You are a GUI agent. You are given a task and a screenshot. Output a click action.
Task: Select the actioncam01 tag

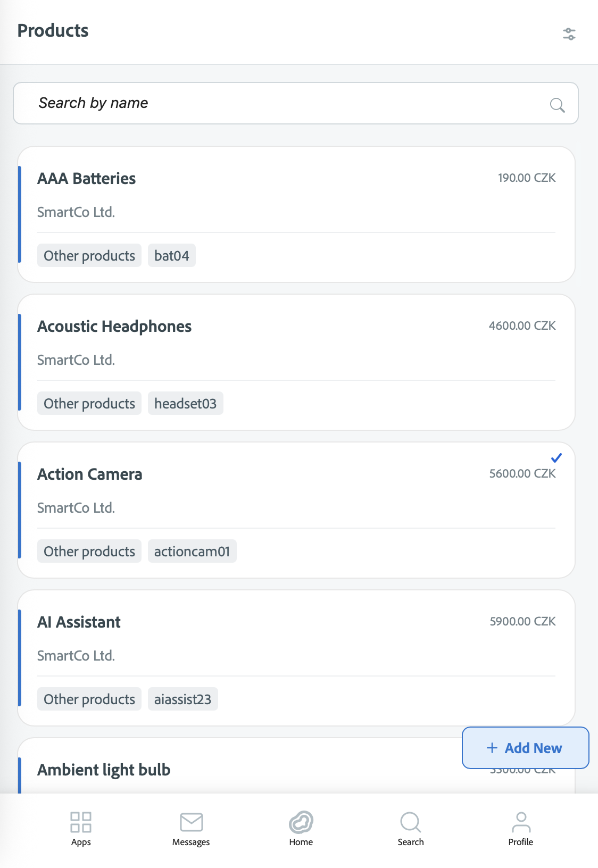point(192,552)
